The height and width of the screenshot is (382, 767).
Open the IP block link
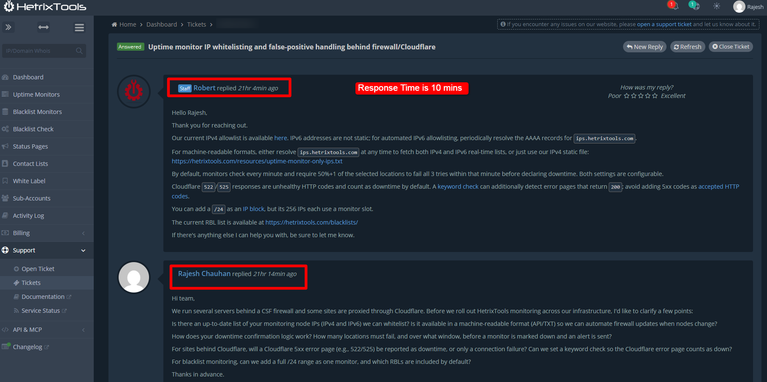(253, 209)
